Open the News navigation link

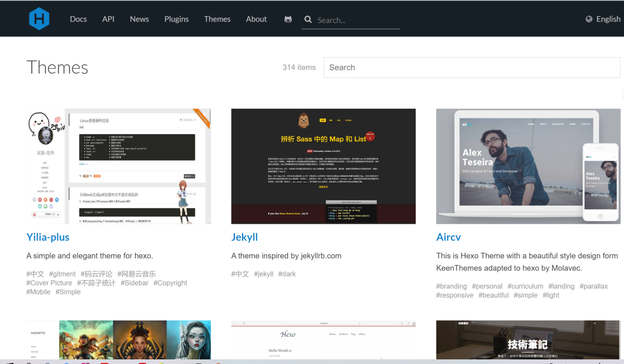coord(139,19)
